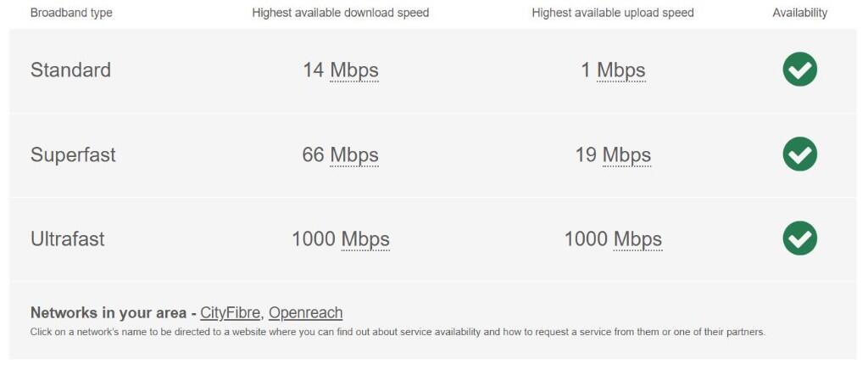
Task: Open the CityFibre network link
Action: (x=230, y=312)
